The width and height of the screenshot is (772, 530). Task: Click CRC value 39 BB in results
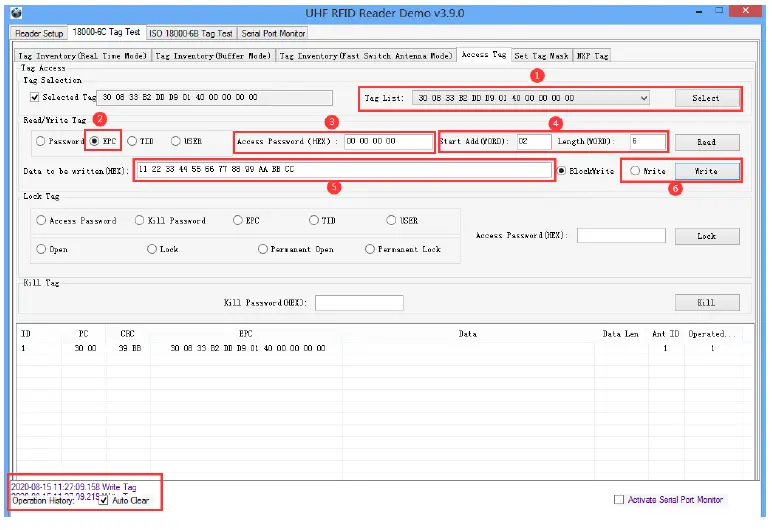pyautogui.click(x=130, y=348)
